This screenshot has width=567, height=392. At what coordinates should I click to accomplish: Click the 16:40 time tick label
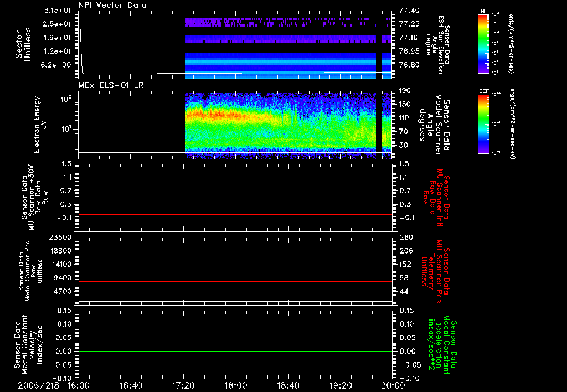coord(131,385)
